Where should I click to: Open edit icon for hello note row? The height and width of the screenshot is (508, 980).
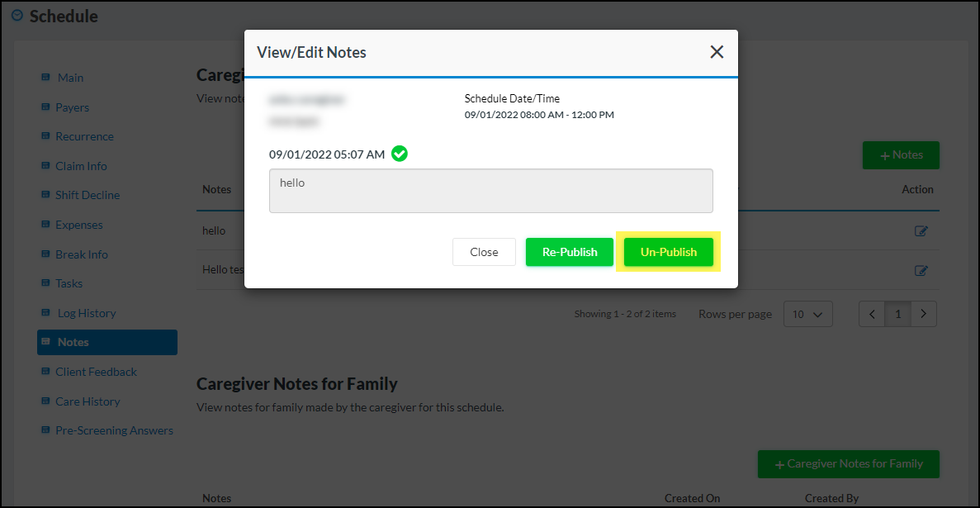(921, 231)
